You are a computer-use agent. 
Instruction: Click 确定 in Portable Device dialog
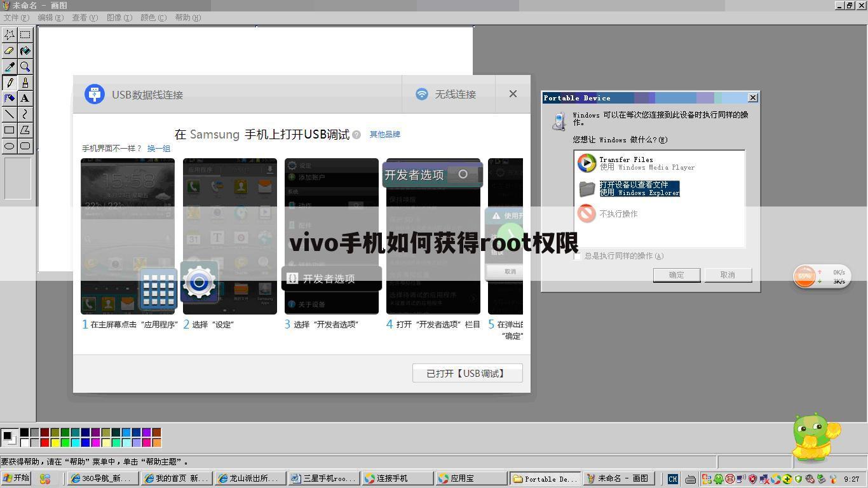[x=677, y=274]
